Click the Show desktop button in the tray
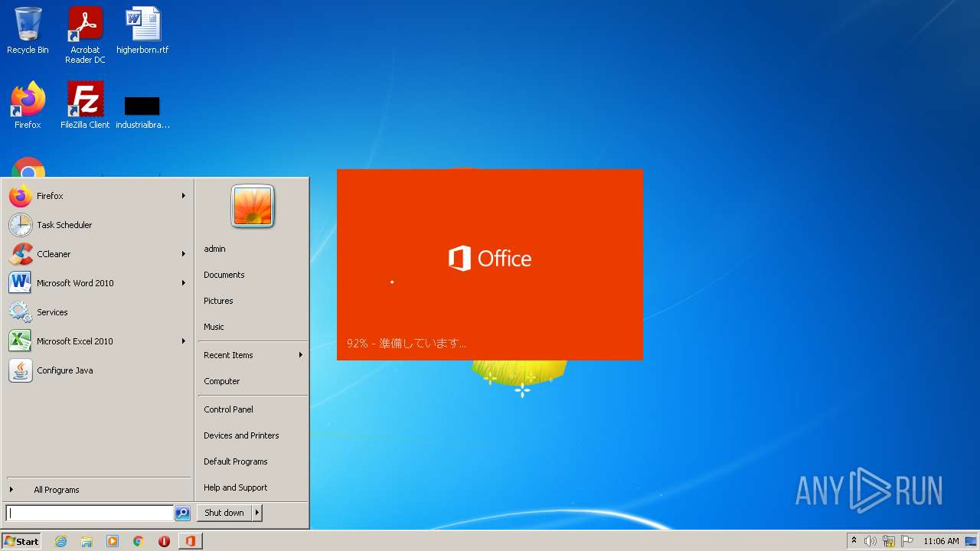Viewport: 980px width, 551px height. (x=972, y=541)
